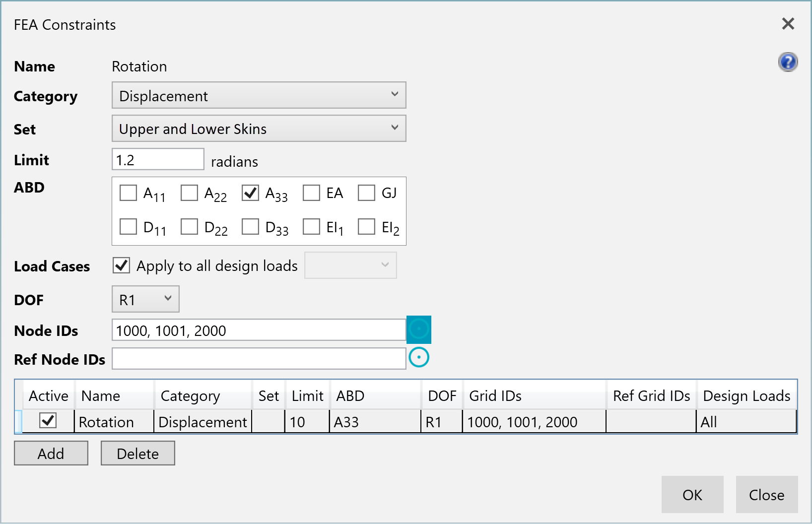
Task: Open the Set dropdown Upper and Lower Skins
Action: click(x=259, y=129)
